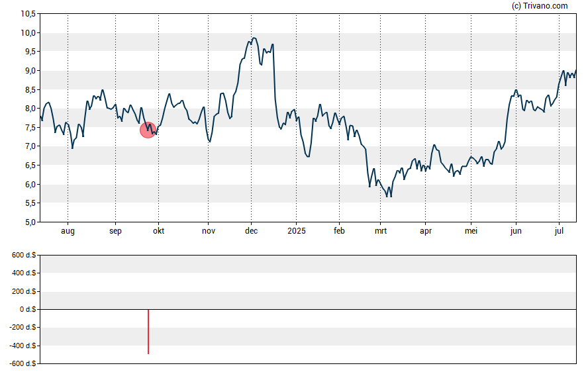Click the '10,5' price axis label

pos(28,14)
